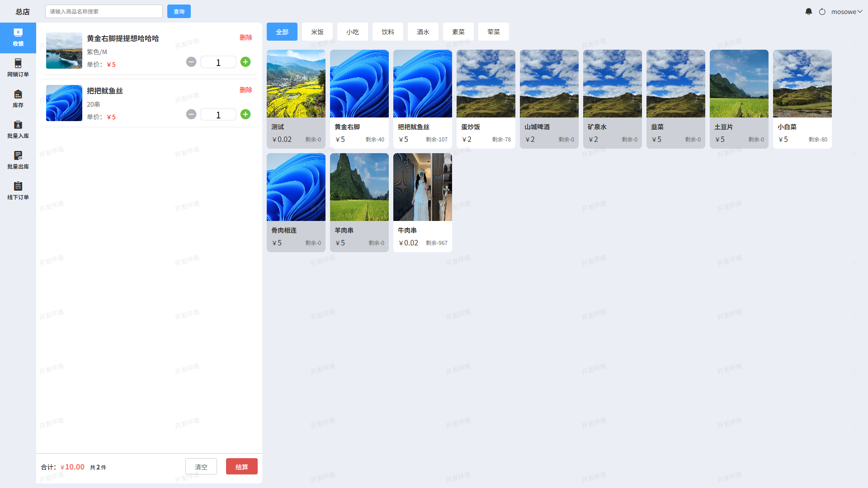This screenshot has height=488, width=868.
Task: Increase quantity of 把把鱿鱼丝 in cart
Action: tap(245, 114)
